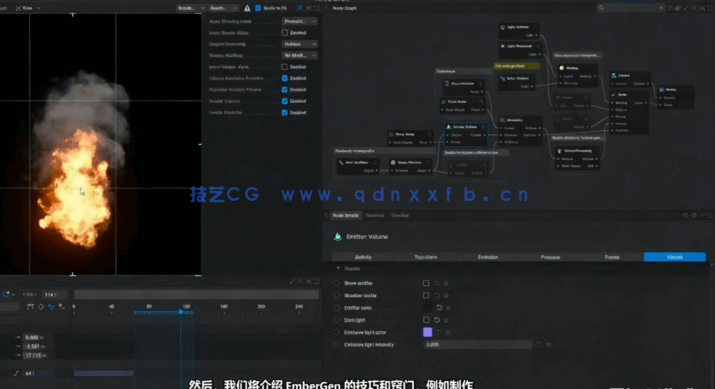Select the Visuals tab
The width and height of the screenshot is (715, 389).
tap(674, 257)
